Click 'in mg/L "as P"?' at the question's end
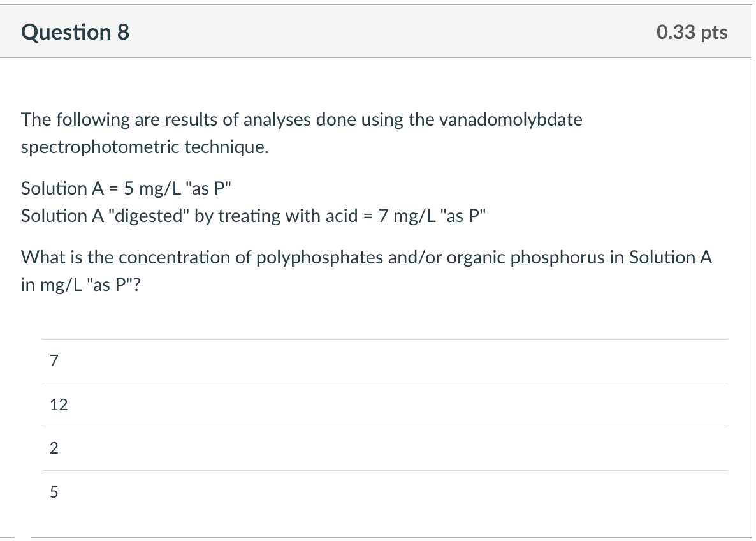 point(80,285)
